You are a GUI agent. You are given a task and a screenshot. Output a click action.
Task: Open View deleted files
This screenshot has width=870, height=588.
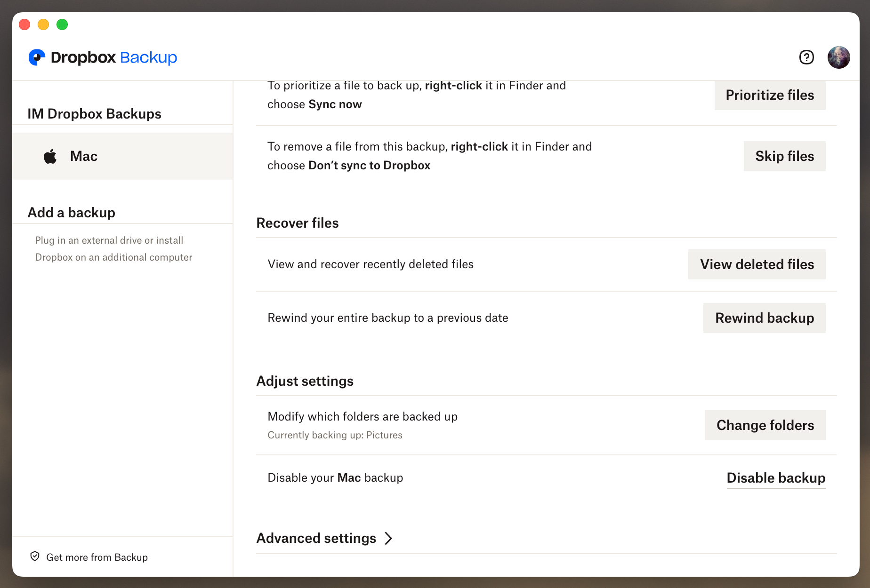point(757,264)
